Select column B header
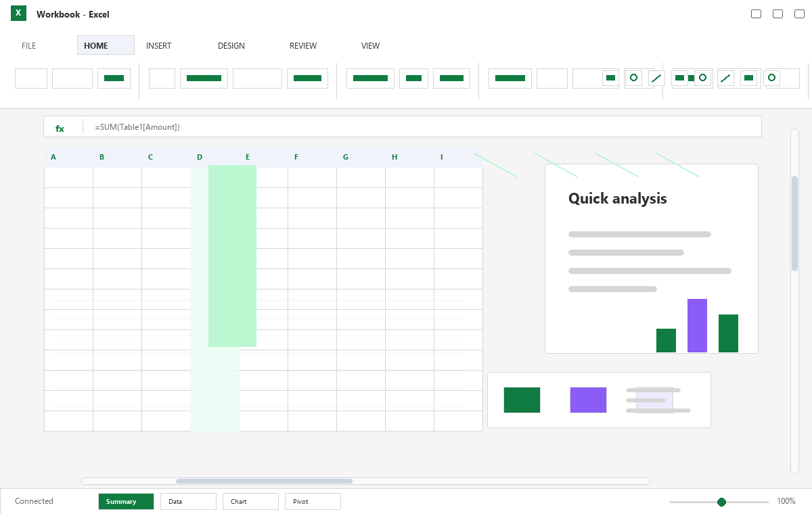Image resolution: width=812 pixels, height=514 pixels. (x=102, y=157)
